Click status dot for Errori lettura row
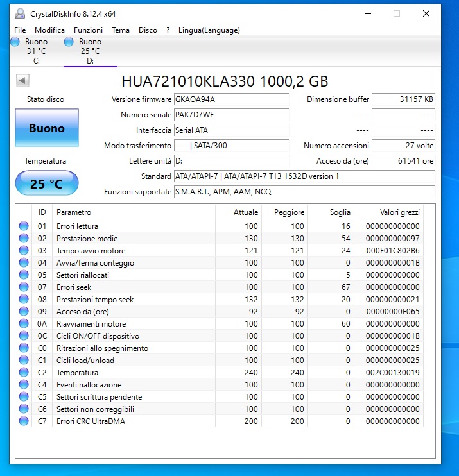Viewport: 459px width, 476px height. pyautogui.click(x=24, y=226)
